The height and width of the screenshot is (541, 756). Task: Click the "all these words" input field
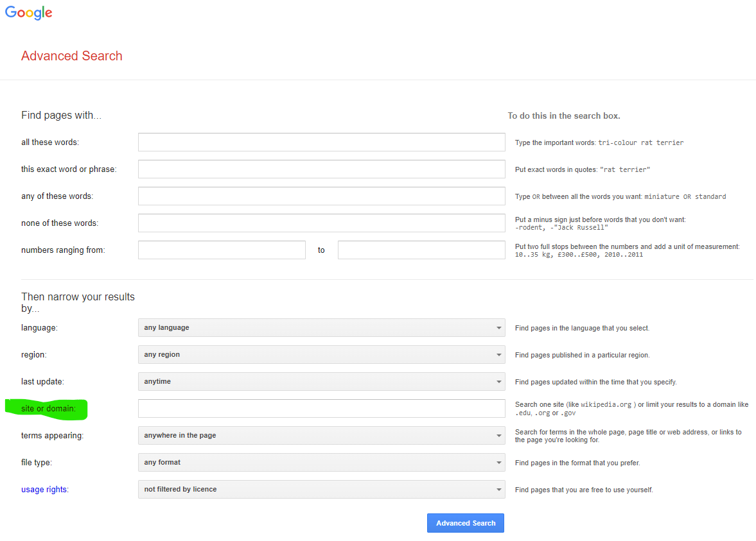(x=321, y=142)
